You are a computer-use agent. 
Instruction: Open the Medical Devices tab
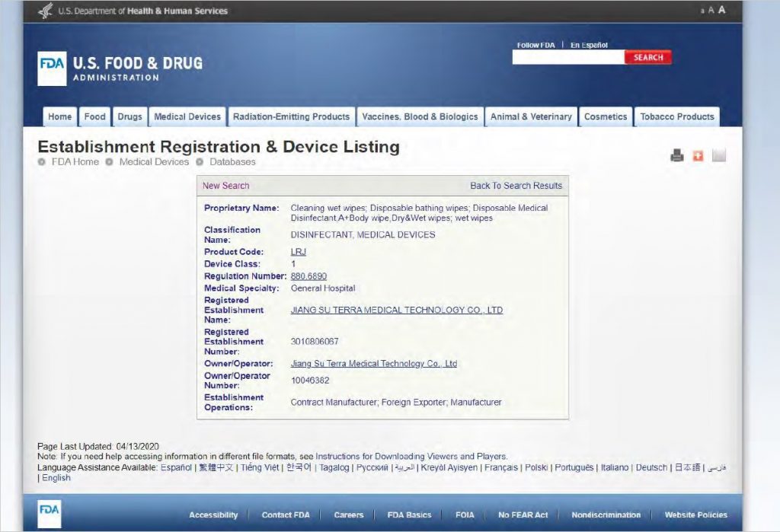point(187,116)
